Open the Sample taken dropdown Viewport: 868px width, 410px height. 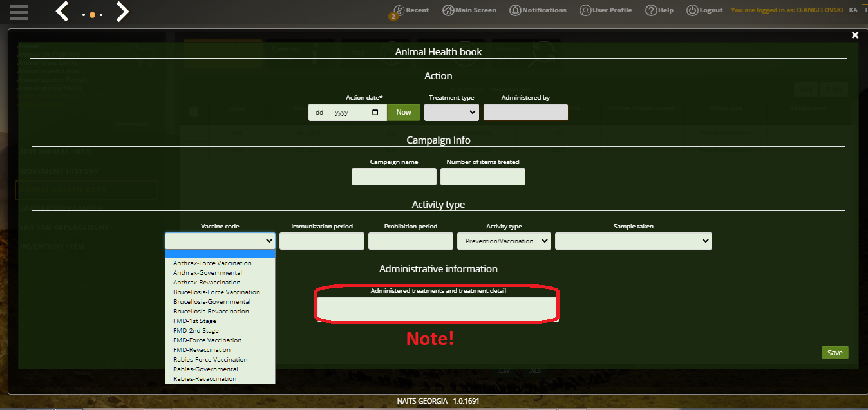(x=634, y=241)
